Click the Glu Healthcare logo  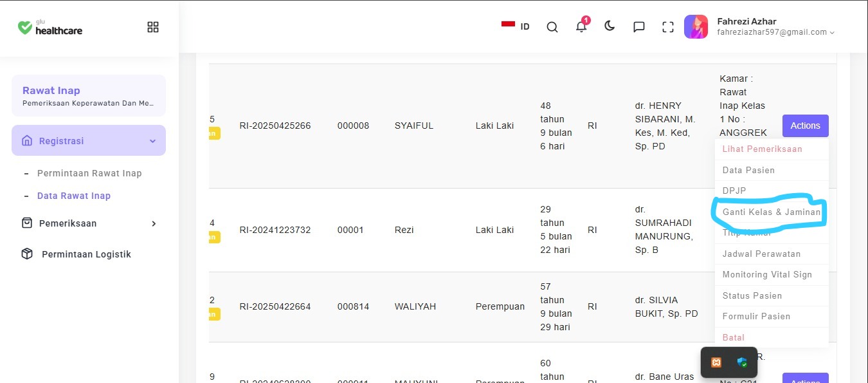click(50, 27)
